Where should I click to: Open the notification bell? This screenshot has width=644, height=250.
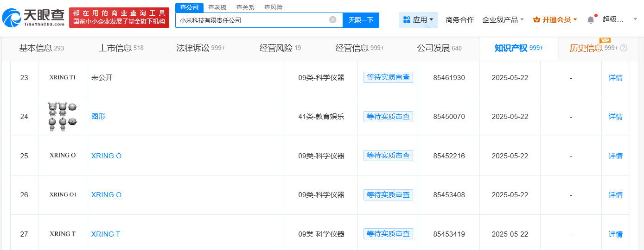point(591,20)
